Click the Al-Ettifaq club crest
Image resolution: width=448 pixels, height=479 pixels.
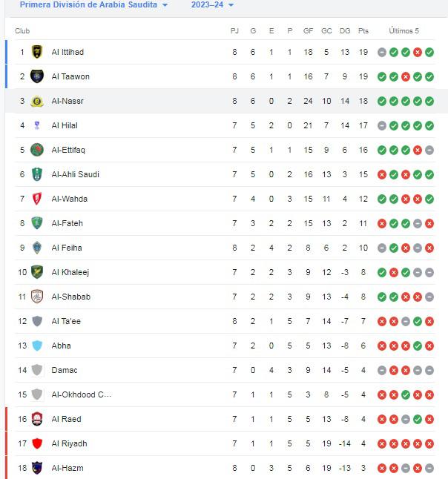tap(37, 150)
